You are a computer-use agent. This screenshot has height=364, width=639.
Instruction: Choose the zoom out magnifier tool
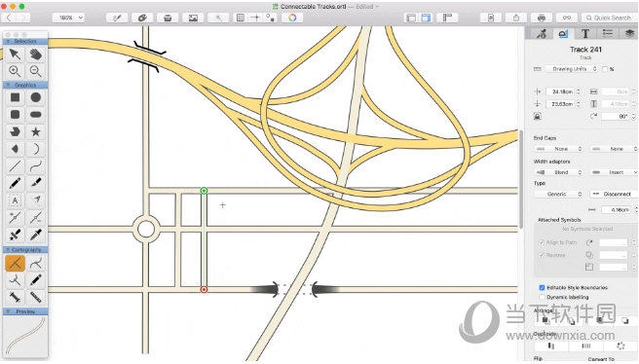coord(36,71)
